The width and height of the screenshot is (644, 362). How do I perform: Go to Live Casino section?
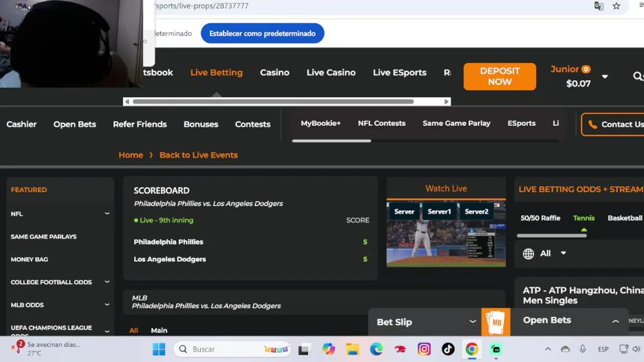tap(331, 72)
